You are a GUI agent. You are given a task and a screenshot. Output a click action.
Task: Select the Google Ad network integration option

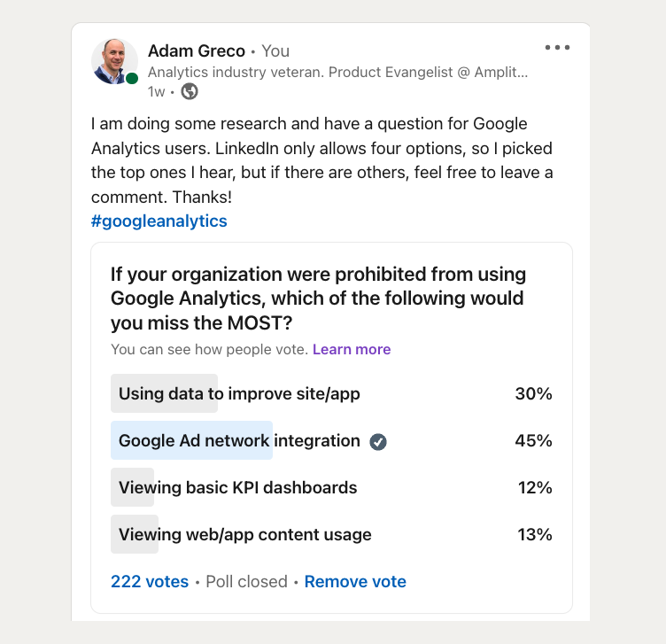coord(332,440)
